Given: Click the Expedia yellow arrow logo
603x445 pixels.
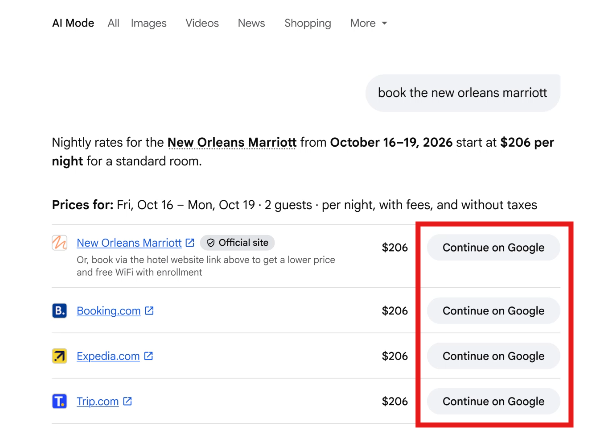Looking at the screenshot, I should 60,356.
